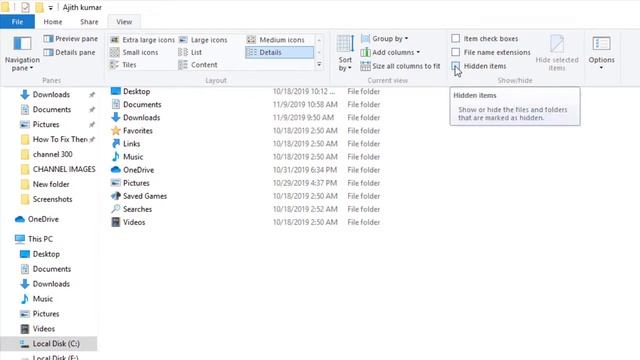
Task: Select the View tab
Action: click(124, 22)
